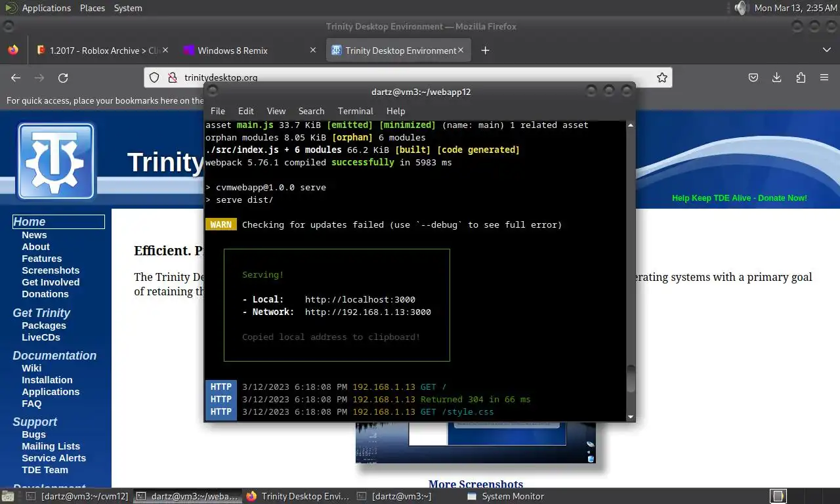840x504 pixels.
Task: Open the TDE Team sidebar link
Action: point(45,470)
